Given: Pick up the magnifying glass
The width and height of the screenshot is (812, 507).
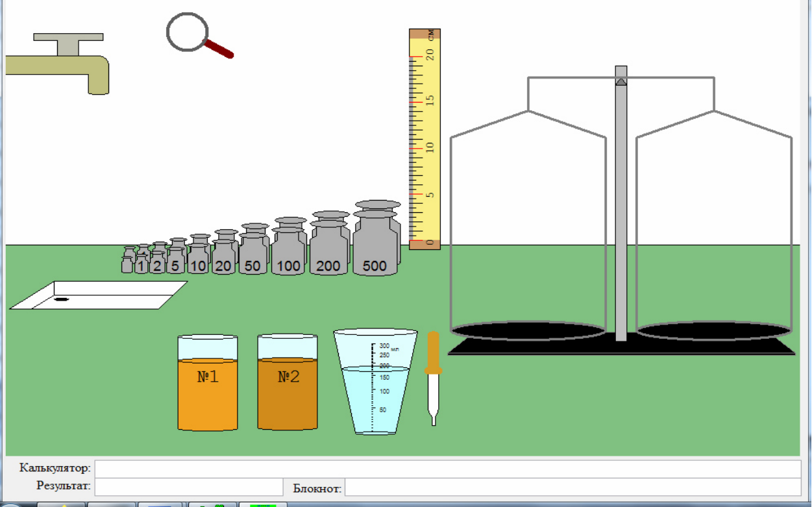Looking at the screenshot, I should (x=199, y=37).
